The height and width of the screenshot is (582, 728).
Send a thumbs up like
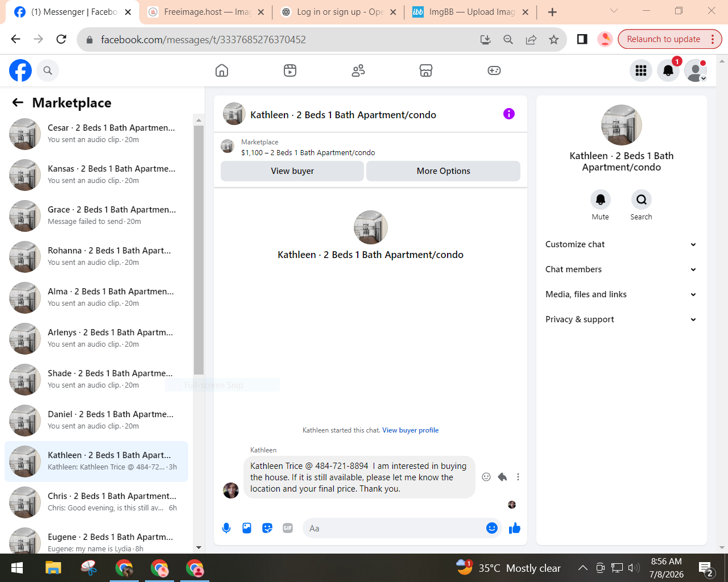(515, 528)
